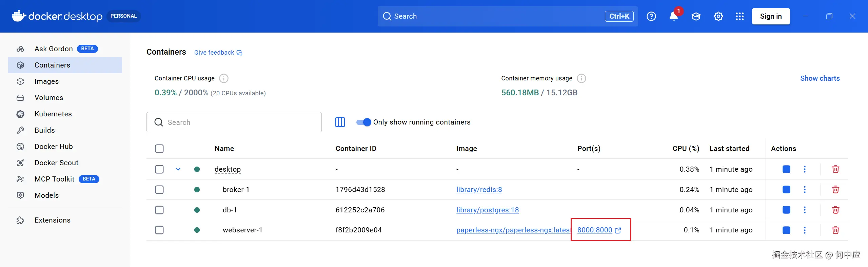The image size is (868, 267).
Task: Delete the broker-1 container
Action: (835, 189)
